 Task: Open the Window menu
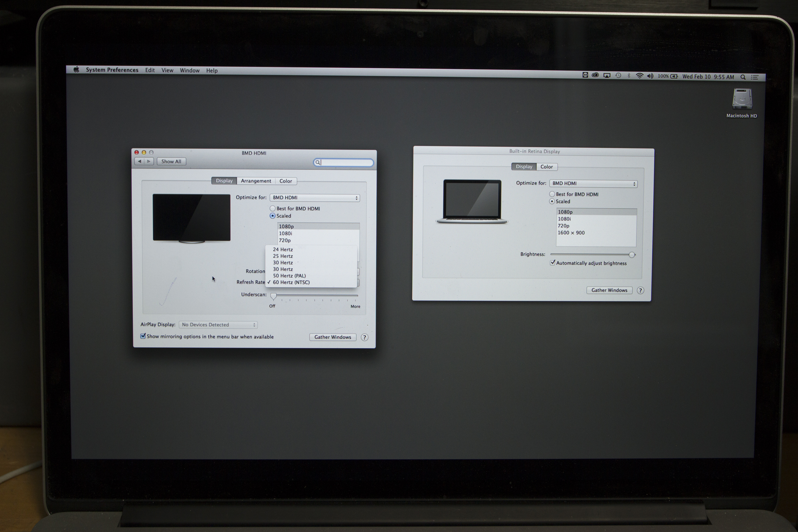point(190,70)
